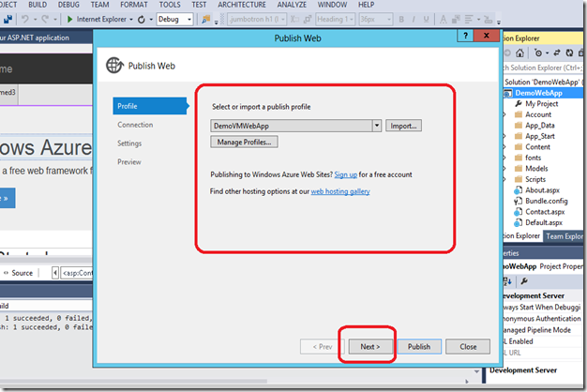Viewport: 587px width, 392px height.
Task: Select the Account folder
Action: (538, 114)
